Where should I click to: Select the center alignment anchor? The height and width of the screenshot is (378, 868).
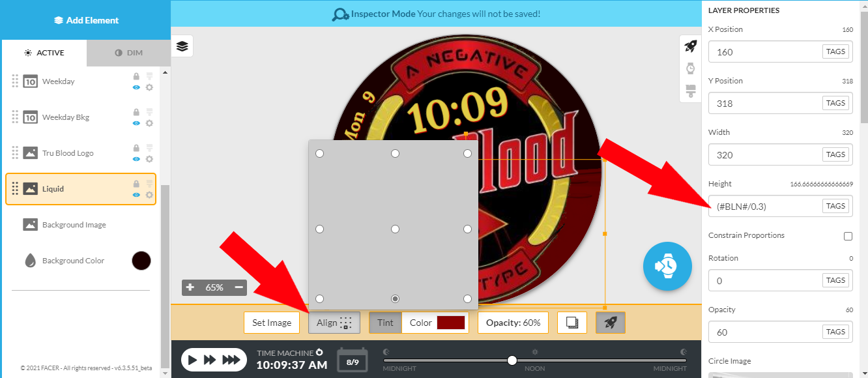(395, 229)
